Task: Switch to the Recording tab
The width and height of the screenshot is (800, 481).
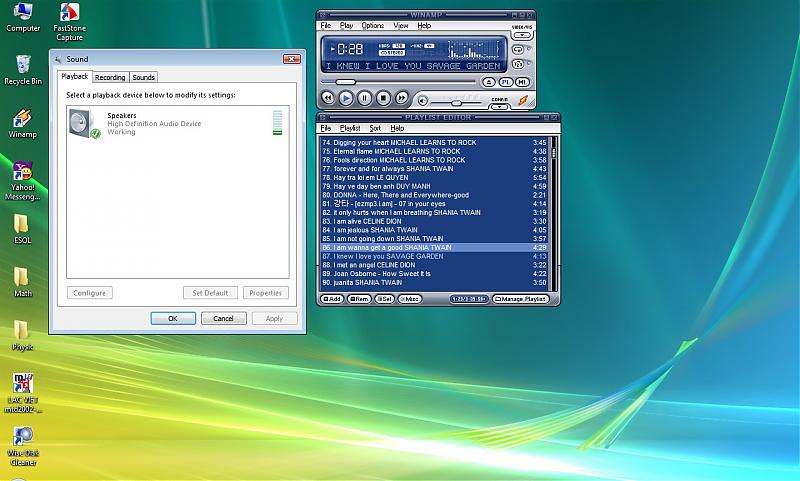Action: point(110,77)
